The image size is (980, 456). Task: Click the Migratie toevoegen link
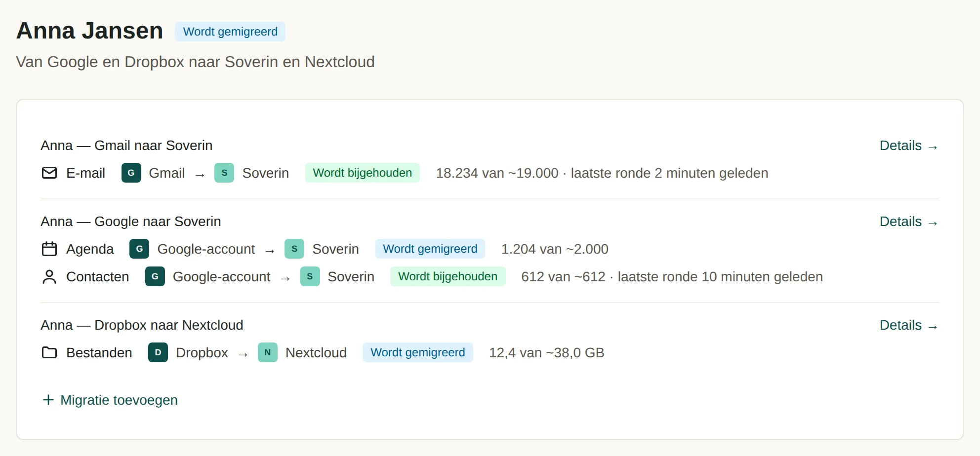pos(110,400)
